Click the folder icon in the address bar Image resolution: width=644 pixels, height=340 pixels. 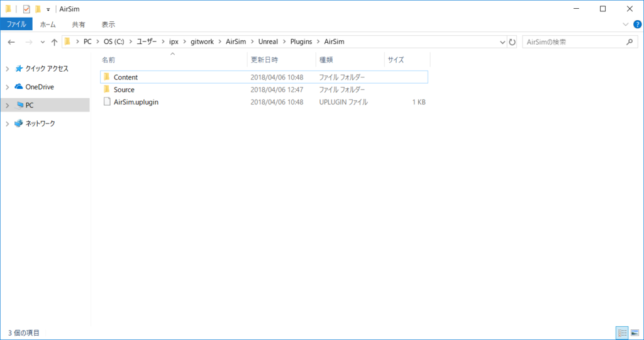[68, 42]
